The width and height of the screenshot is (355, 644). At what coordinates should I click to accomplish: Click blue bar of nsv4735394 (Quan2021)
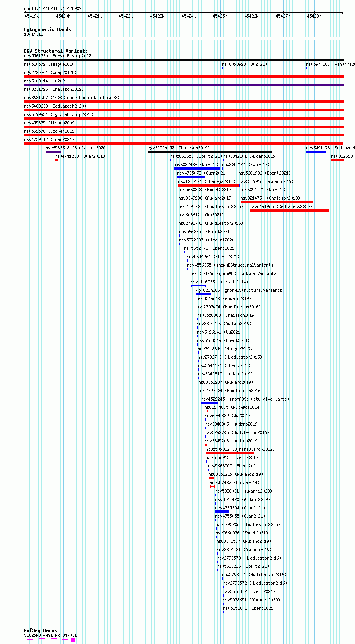222,512
